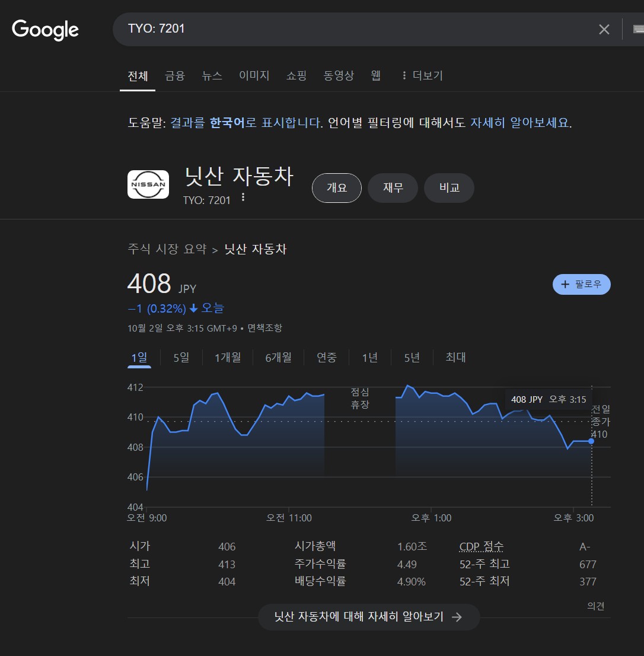The width and height of the screenshot is (644, 656).
Task: Click the 팔로우 follow button
Action: (x=582, y=285)
